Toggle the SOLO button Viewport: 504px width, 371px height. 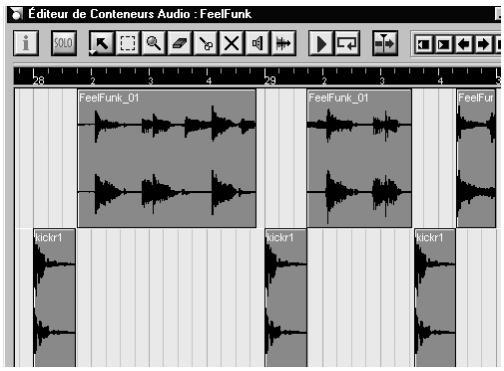pos(64,43)
